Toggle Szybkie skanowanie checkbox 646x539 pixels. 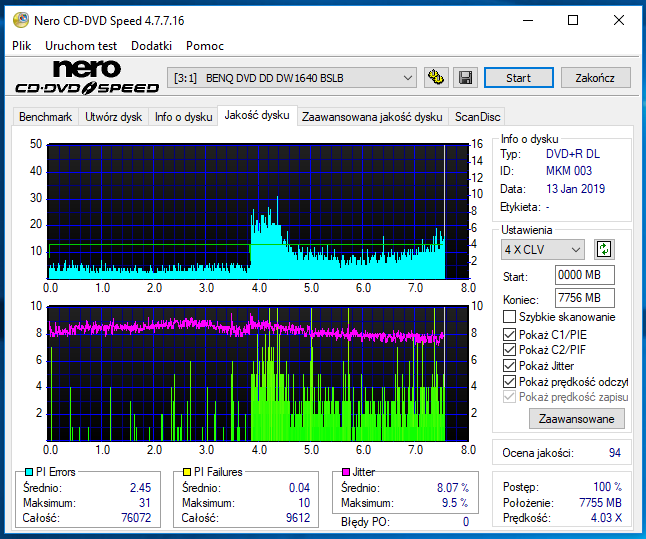pos(509,317)
